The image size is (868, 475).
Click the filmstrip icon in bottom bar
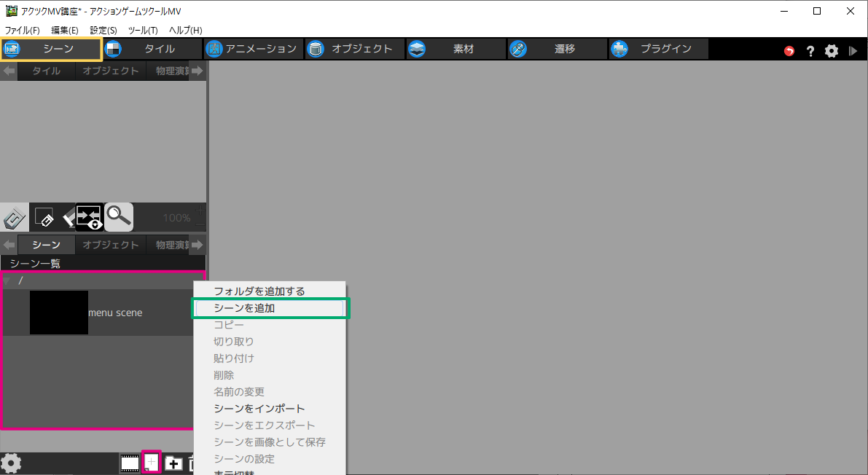(x=130, y=463)
